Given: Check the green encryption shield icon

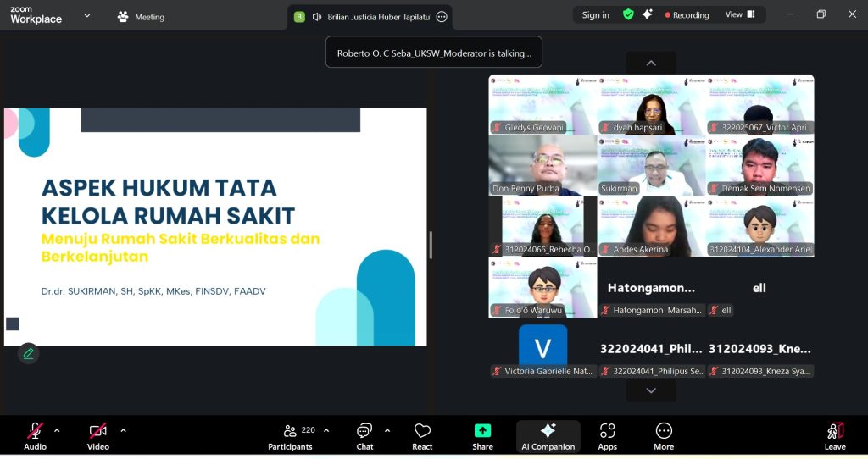Looking at the screenshot, I should click(628, 15).
